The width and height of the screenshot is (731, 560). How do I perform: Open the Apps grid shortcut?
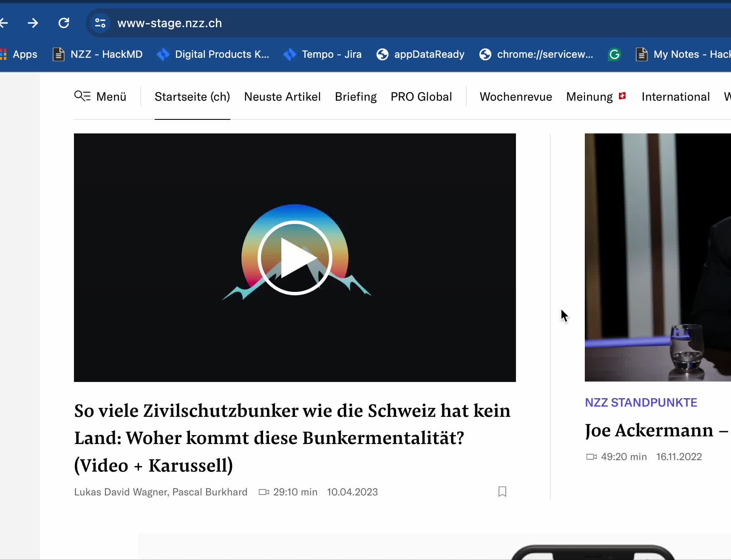19,54
